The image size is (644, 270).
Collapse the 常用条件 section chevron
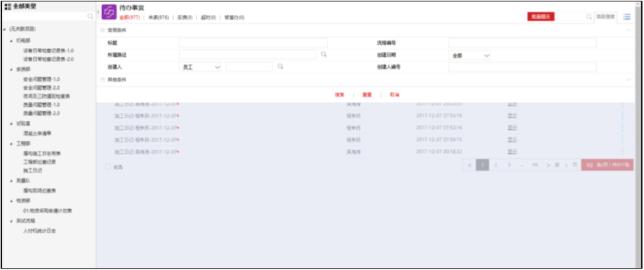(628, 30)
